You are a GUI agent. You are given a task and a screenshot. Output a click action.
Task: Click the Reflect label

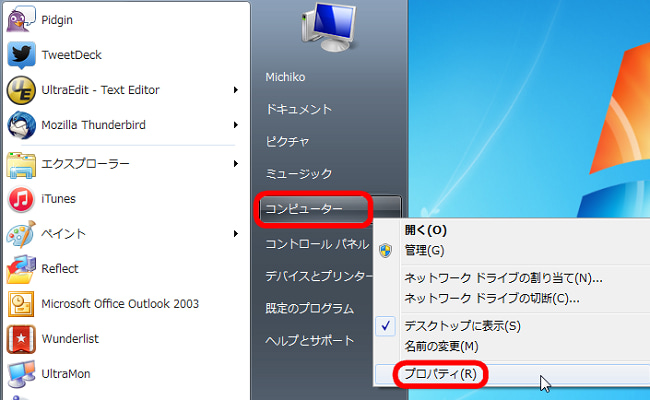(60, 269)
